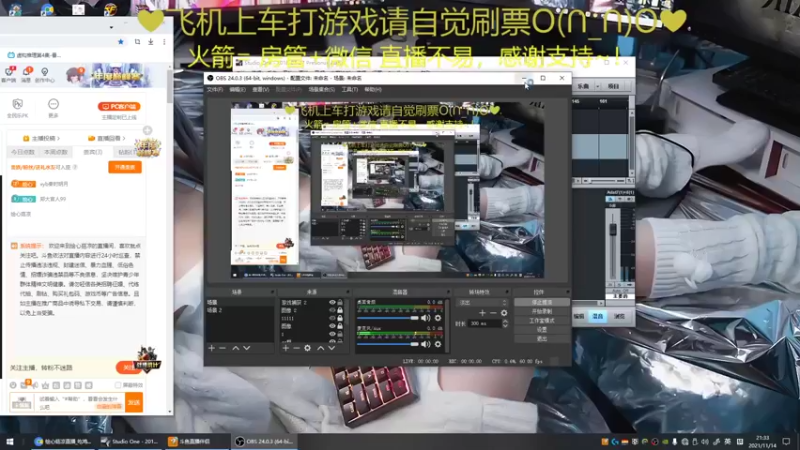The image size is (800, 450).
Task: Move source up arrow in sources panel
Action: 320,348
